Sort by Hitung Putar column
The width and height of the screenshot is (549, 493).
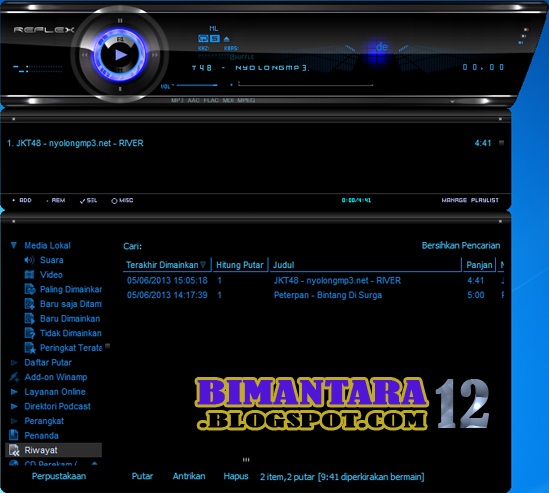240,265
